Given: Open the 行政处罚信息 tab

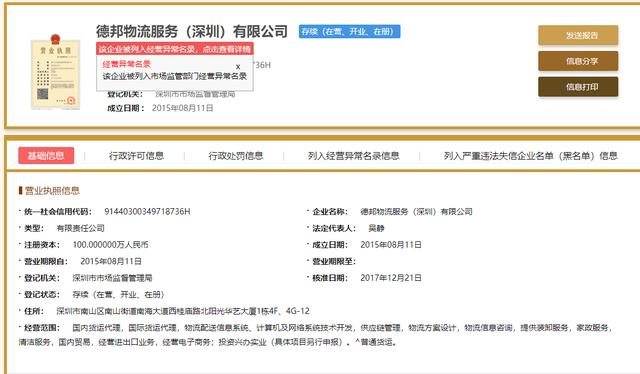Looking at the screenshot, I should pyautogui.click(x=236, y=156).
